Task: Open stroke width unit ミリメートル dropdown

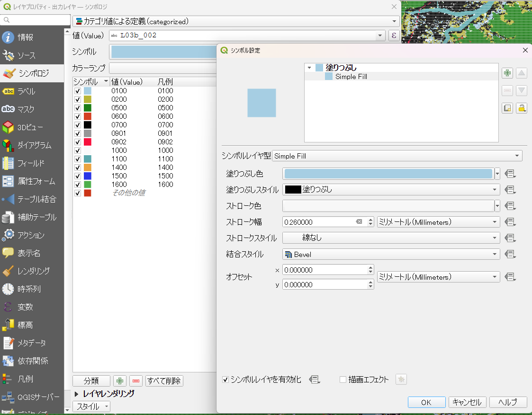Action: click(x=438, y=222)
